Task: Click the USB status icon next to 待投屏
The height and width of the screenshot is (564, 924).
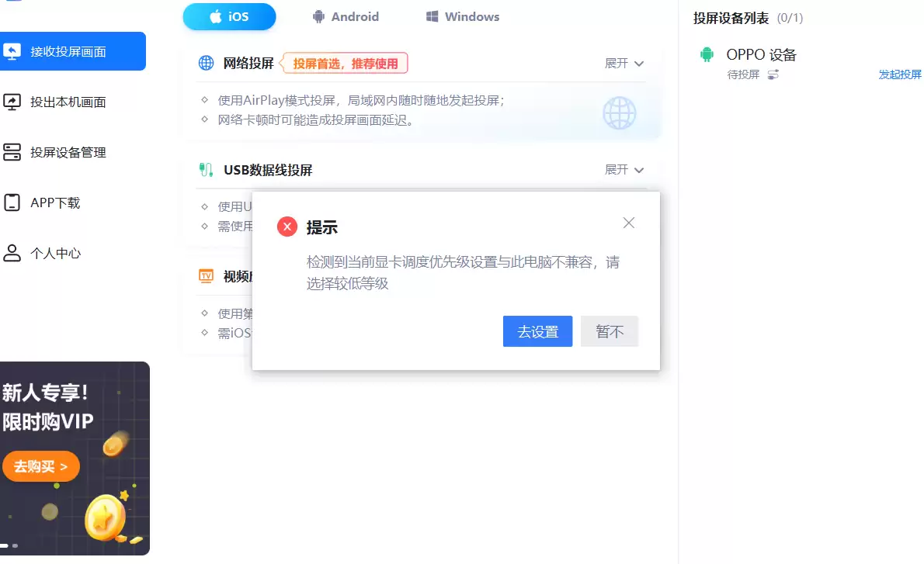Action: [774, 74]
